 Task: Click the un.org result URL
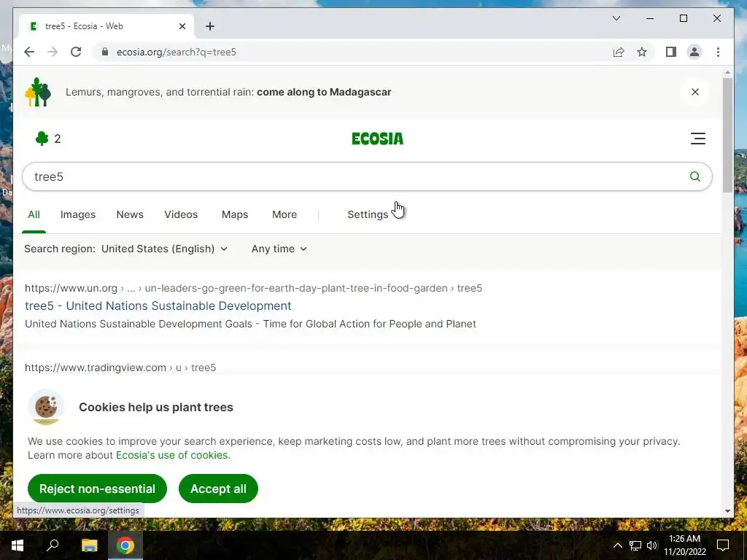pos(253,288)
